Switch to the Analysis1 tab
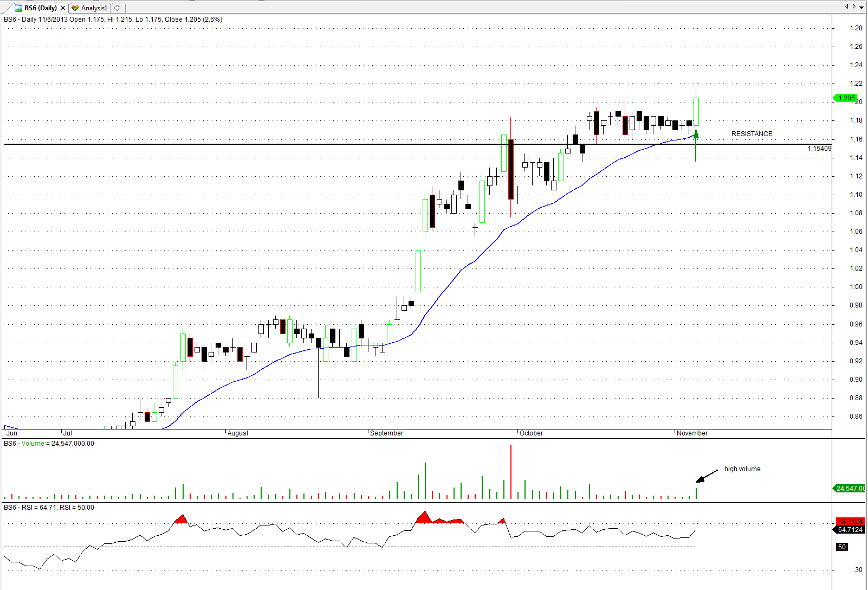The height and width of the screenshot is (590, 868). 94,8
